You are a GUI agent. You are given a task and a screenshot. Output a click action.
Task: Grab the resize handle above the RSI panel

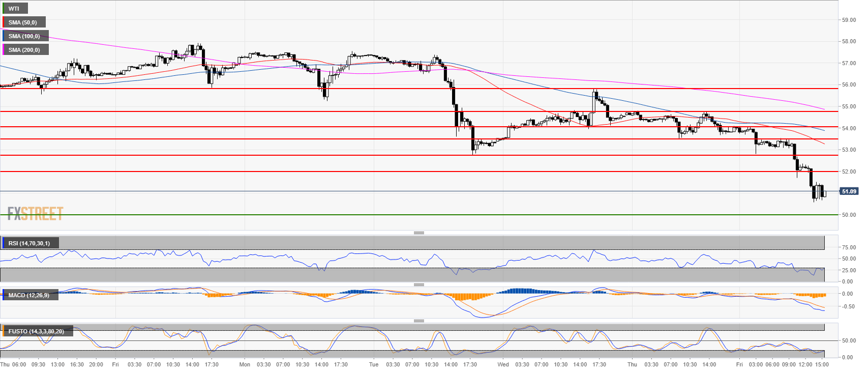[x=418, y=233]
